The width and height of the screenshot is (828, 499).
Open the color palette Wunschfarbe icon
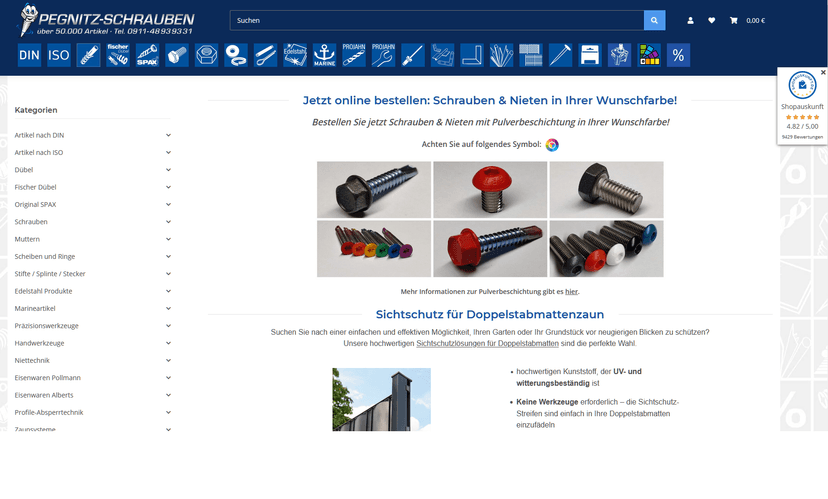(649, 55)
